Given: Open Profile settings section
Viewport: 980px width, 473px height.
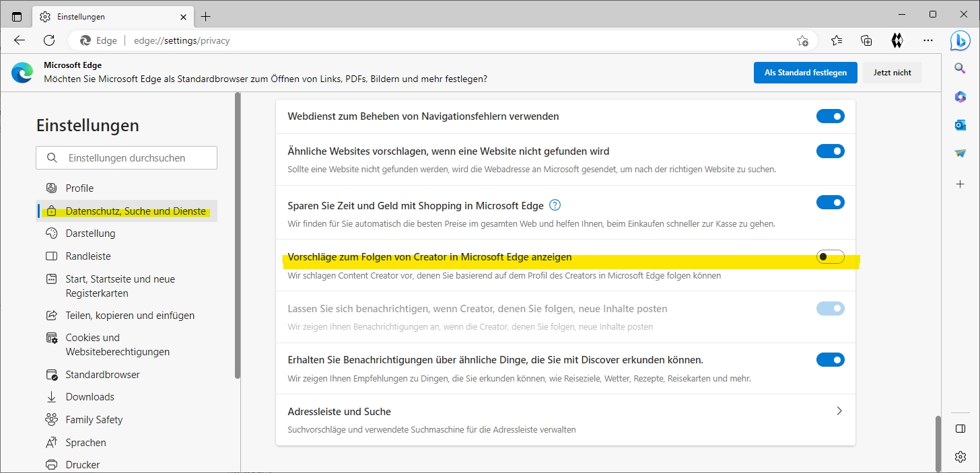Looking at the screenshot, I should [x=127, y=188].
